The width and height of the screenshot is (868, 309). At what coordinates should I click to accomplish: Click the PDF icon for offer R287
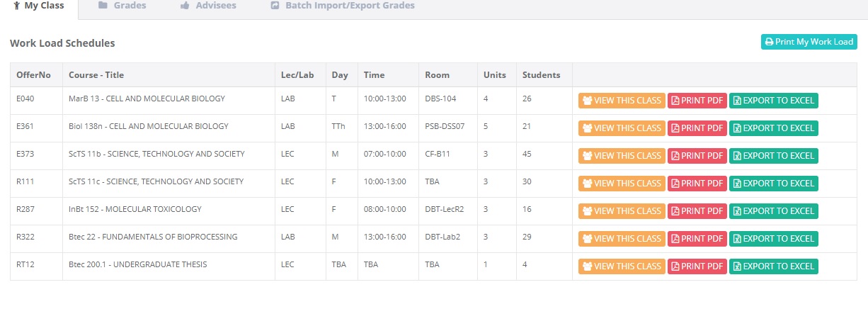point(675,211)
